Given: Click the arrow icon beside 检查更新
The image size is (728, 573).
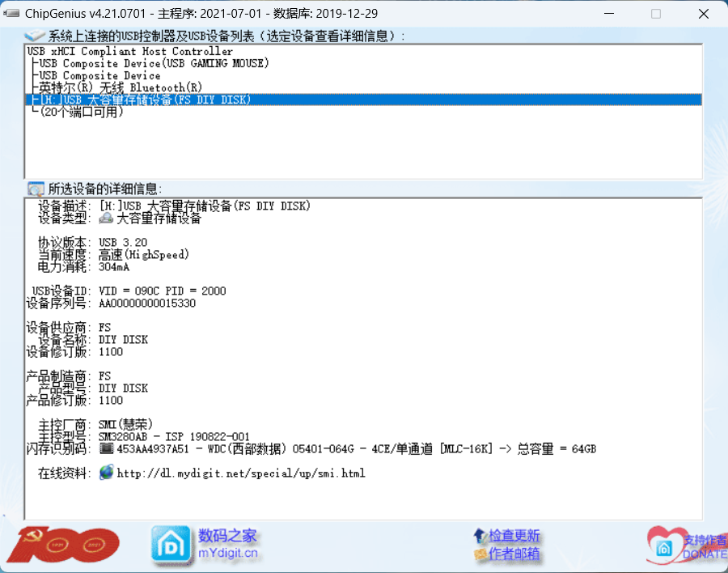Looking at the screenshot, I should (x=480, y=536).
